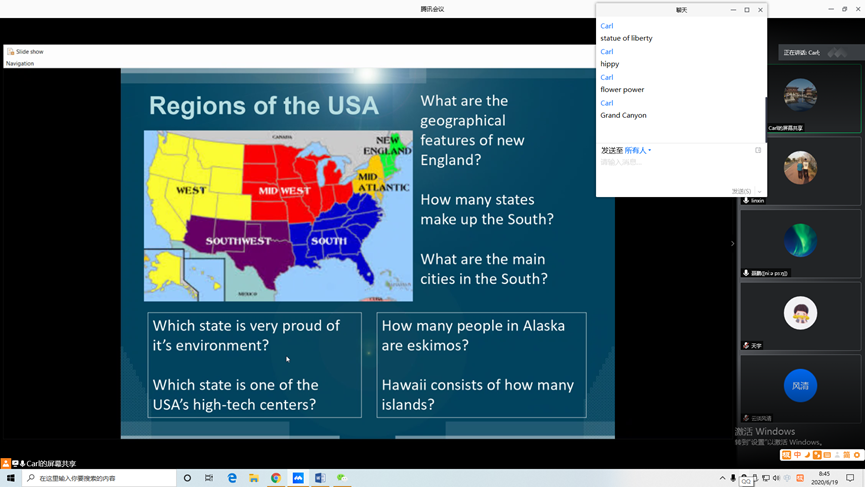The width and height of the screenshot is (865, 487).
Task: Open Tencent Meeting from the taskbar
Action: tap(298, 478)
